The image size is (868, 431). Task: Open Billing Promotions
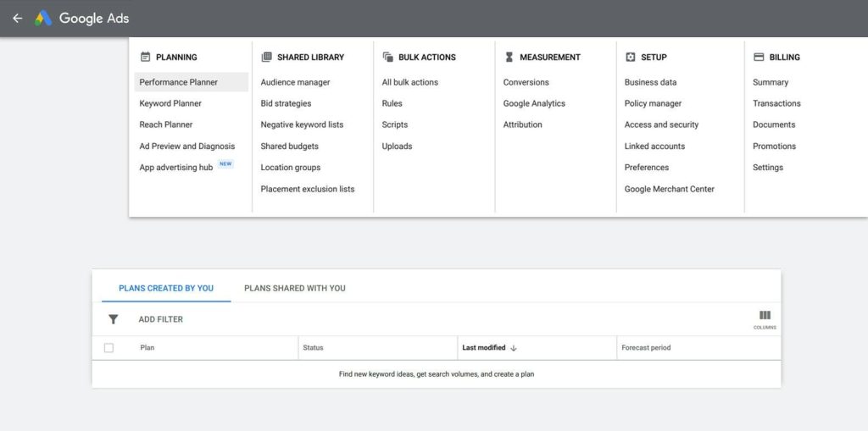click(775, 146)
